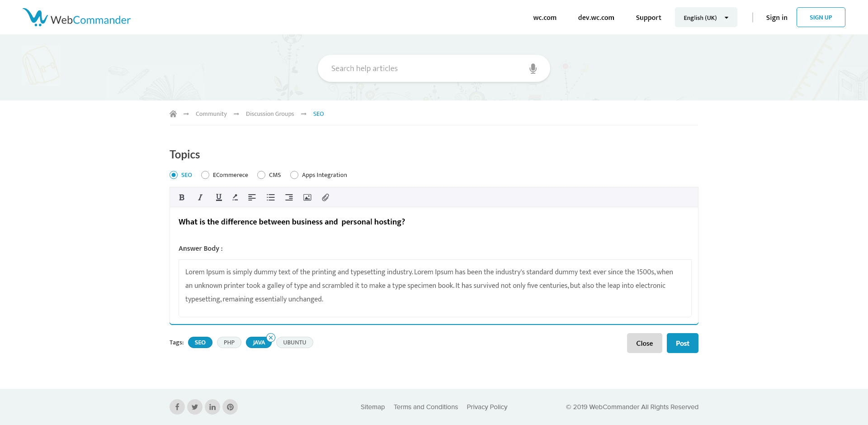Apply italic formatting in editor

point(200,197)
